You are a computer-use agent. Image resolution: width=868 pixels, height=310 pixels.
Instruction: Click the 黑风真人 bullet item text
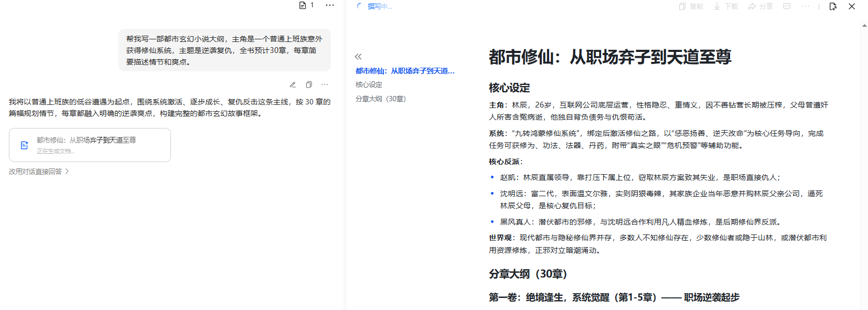coord(641,222)
